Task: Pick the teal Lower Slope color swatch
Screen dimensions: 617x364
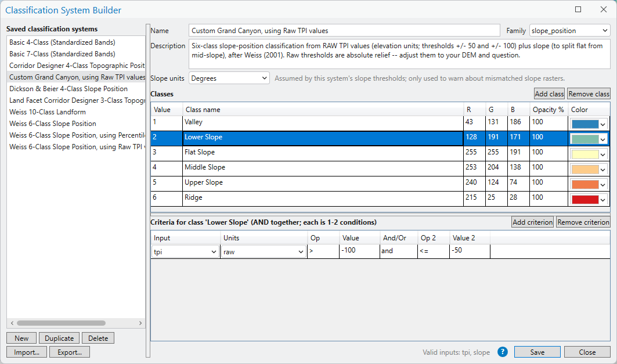Action: 585,139
